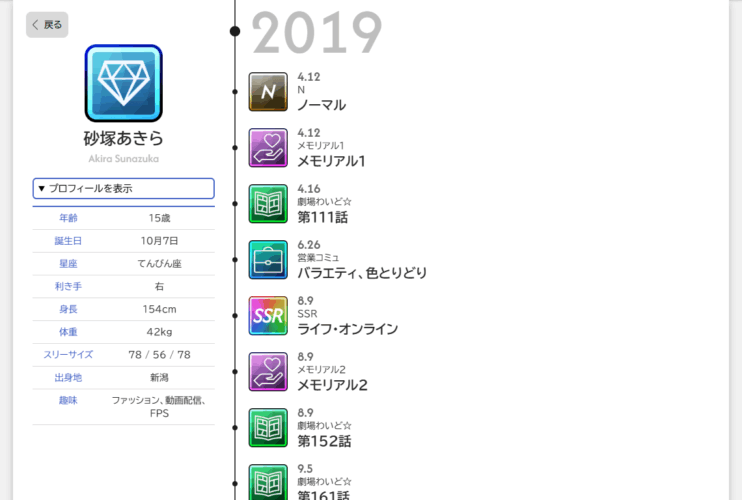This screenshot has width=742, height=500.
Task: Click the 星座 value てんびん座
Action: tap(159, 263)
